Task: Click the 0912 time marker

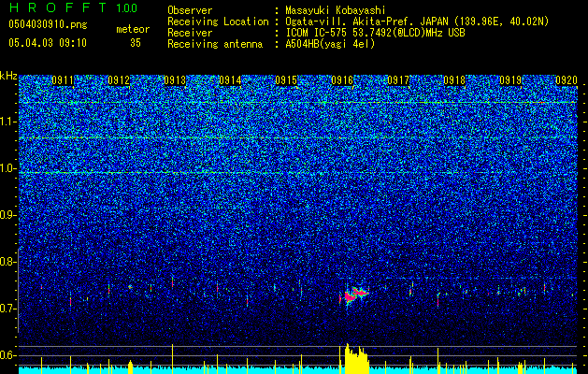Action: 119,80
